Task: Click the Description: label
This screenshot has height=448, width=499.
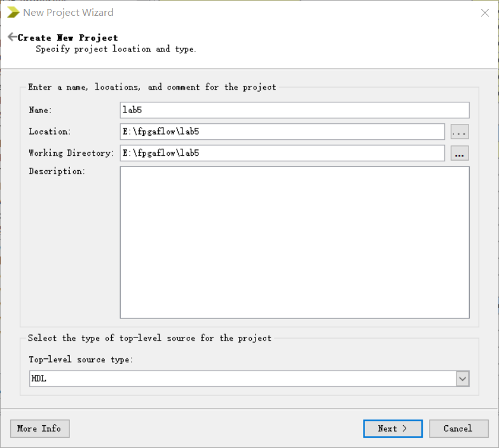Action: coord(57,171)
